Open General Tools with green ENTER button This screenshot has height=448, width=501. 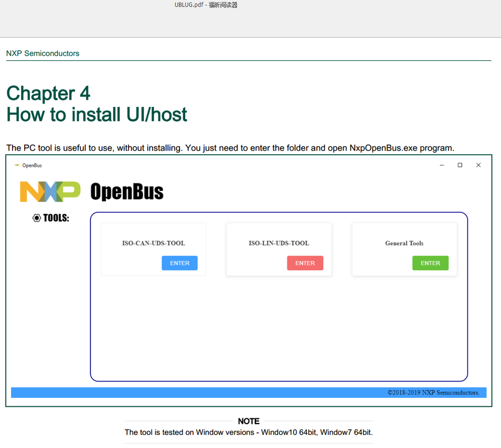pyautogui.click(x=430, y=263)
